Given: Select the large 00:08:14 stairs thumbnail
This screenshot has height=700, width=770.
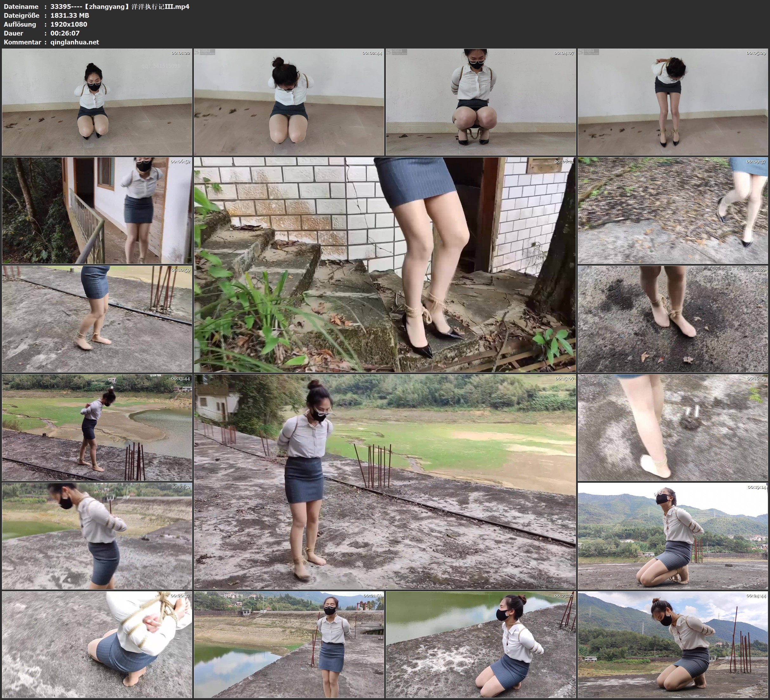Looking at the screenshot, I should [385, 264].
